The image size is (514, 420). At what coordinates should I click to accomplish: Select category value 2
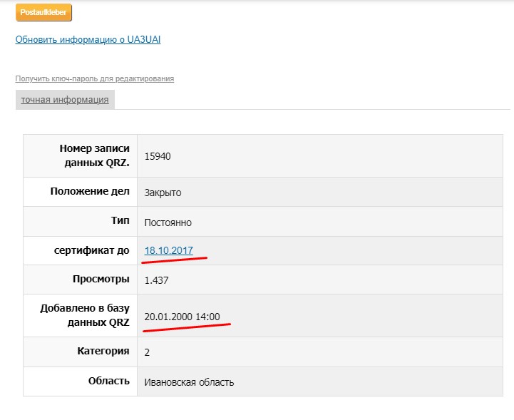[x=147, y=352]
